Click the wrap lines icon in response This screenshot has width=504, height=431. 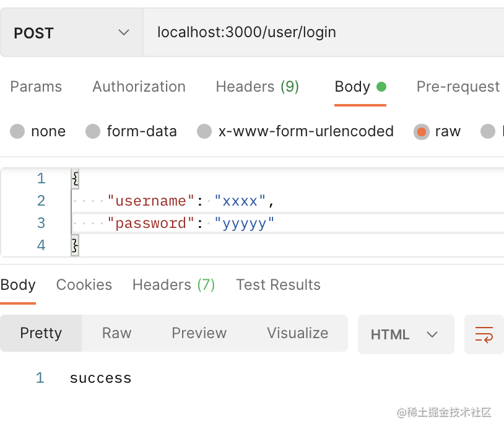[484, 334]
